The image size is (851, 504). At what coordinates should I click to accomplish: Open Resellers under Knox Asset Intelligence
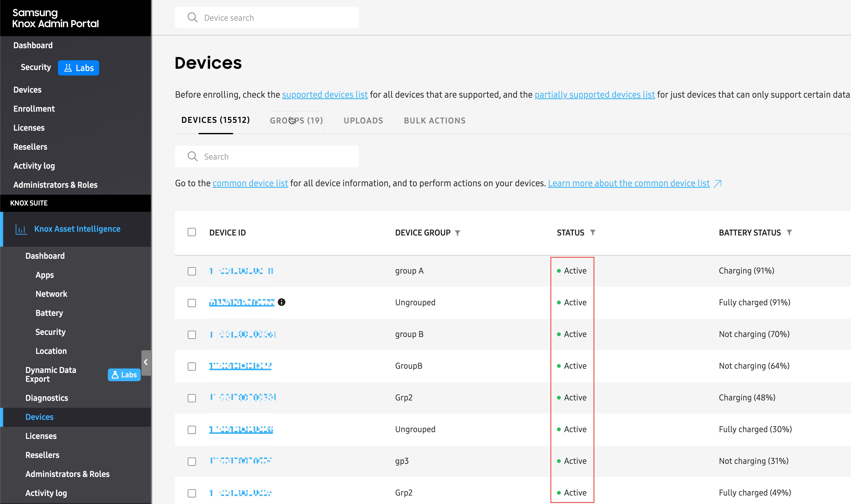click(42, 455)
